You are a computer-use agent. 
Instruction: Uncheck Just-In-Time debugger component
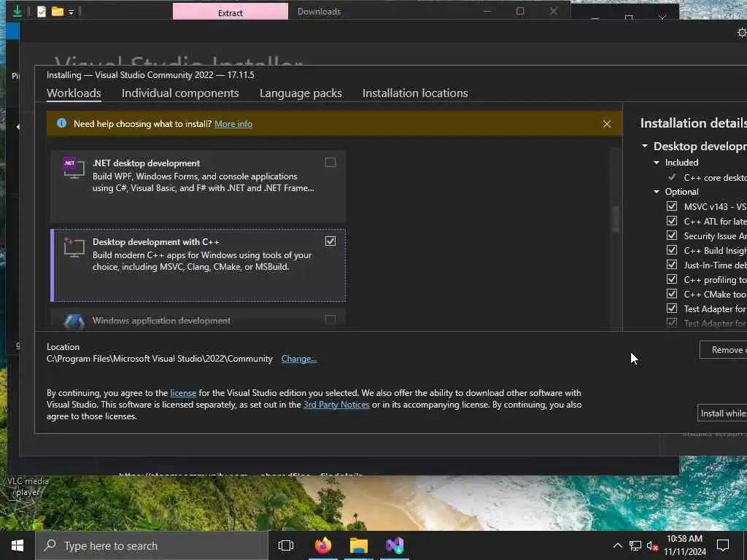pyautogui.click(x=672, y=265)
